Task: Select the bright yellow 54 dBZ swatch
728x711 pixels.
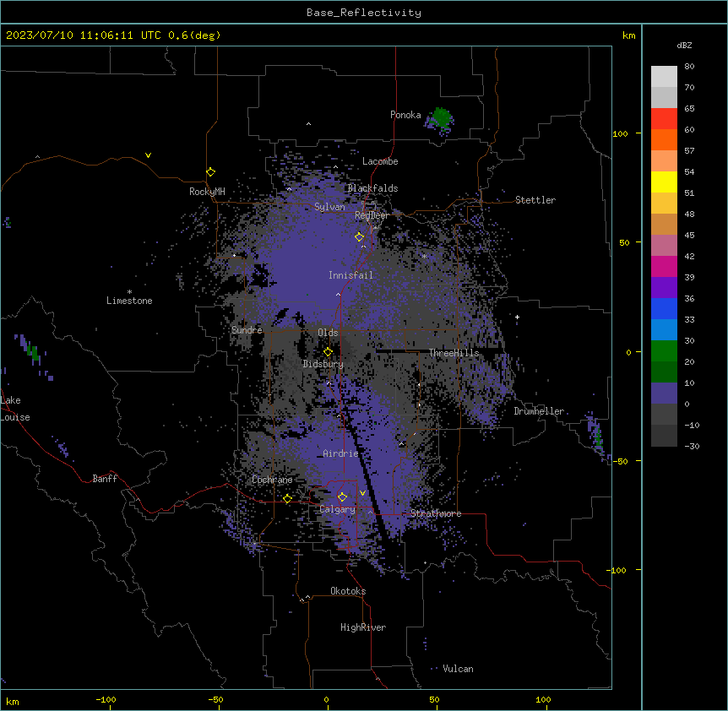Action: pyautogui.click(x=664, y=182)
